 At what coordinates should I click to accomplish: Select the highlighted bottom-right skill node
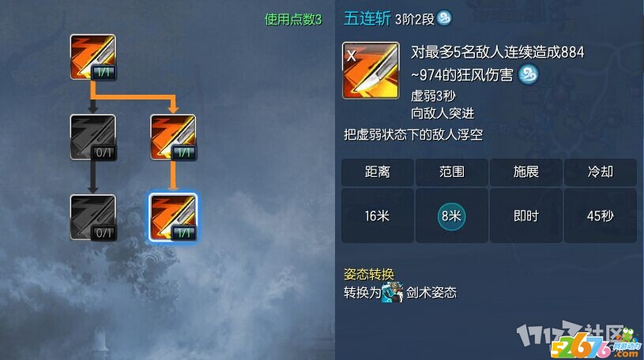(173, 217)
